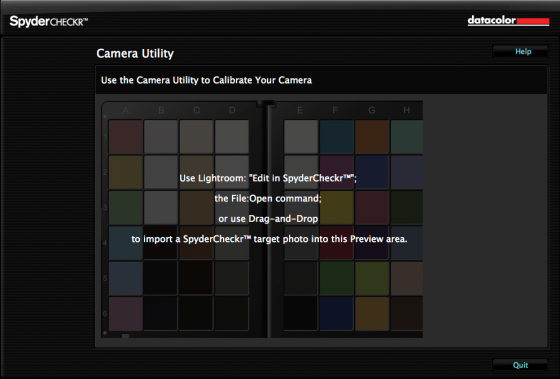Image resolution: width=560 pixels, height=379 pixels.
Task: Click patch G5 olive green swatch
Action: click(x=372, y=278)
